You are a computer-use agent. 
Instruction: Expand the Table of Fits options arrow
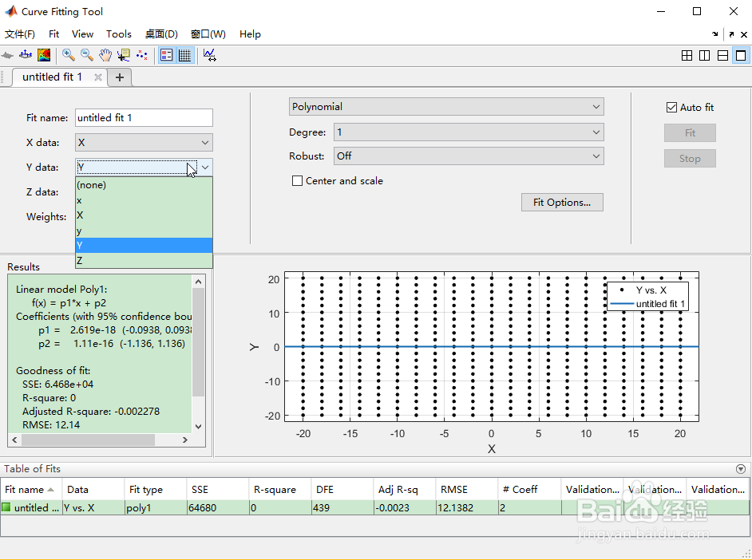pyautogui.click(x=741, y=469)
